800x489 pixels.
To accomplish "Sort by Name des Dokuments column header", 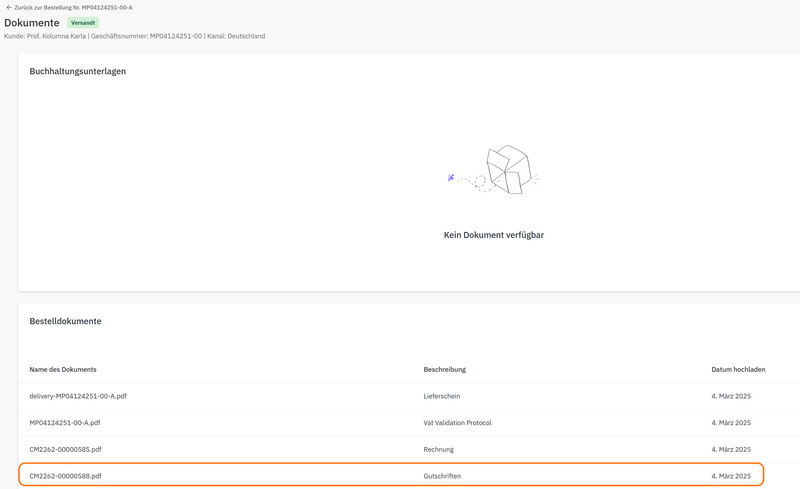I will pyautogui.click(x=63, y=369).
